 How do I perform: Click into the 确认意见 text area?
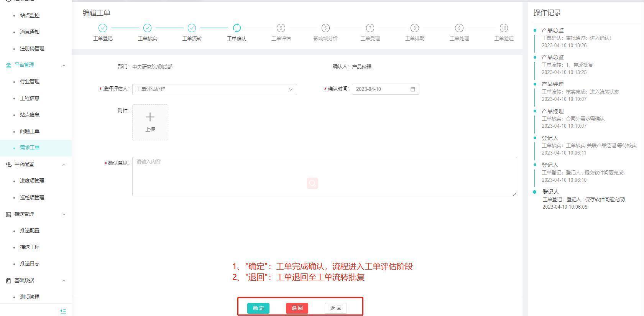point(324,176)
